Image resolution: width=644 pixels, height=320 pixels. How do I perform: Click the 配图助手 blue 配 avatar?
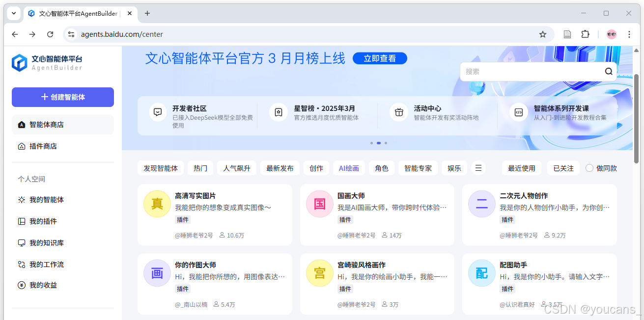(x=482, y=273)
